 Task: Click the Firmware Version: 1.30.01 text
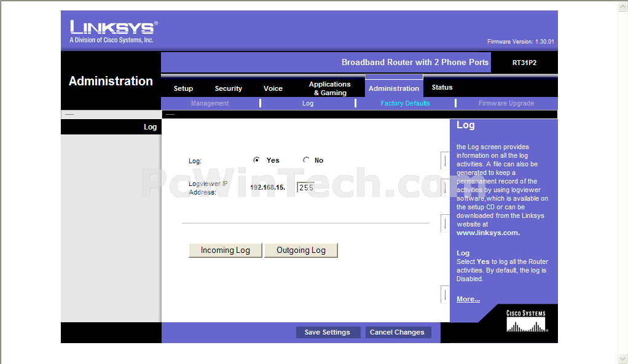coord(520,42)
